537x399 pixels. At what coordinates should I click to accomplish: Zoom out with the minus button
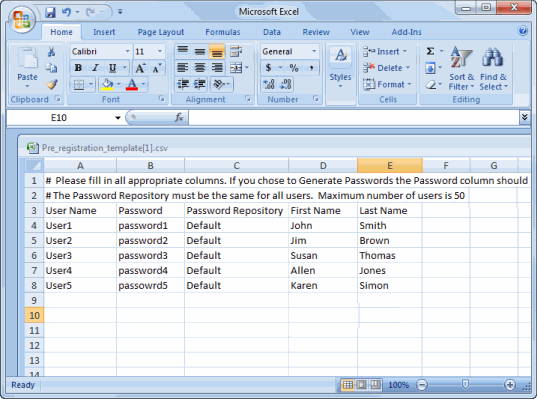click(x=422, y=385)
